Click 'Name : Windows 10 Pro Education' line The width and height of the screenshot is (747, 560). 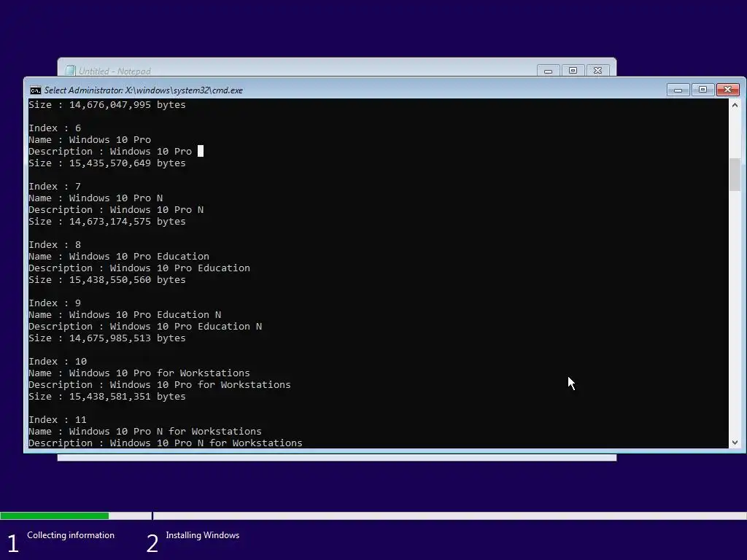[119, 257]
